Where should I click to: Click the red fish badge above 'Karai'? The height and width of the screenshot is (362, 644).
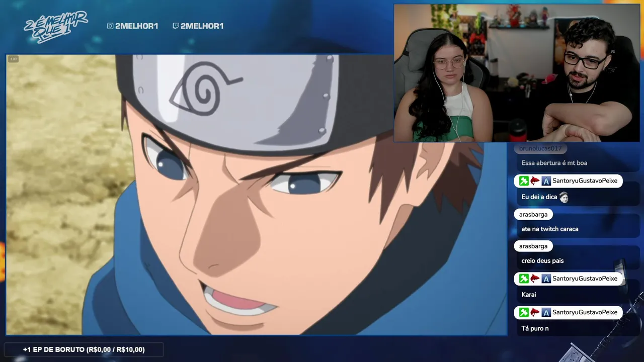tap(535, 279)
